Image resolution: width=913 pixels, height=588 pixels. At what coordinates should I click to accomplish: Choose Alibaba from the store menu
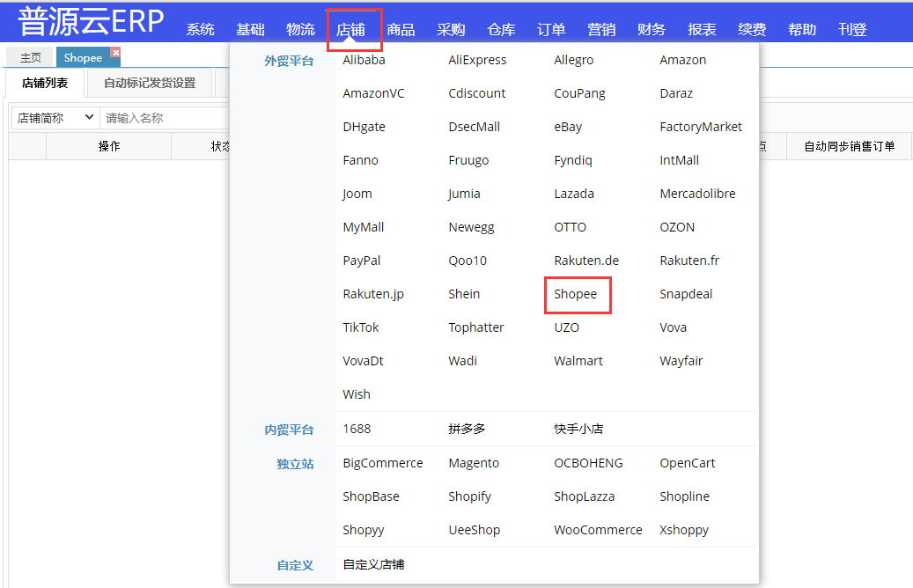[364, 60]
